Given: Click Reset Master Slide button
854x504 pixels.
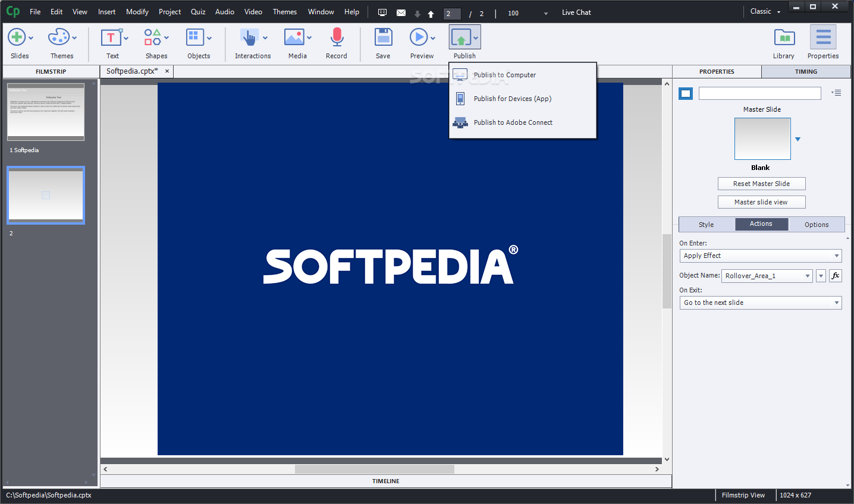Looking at the screenshot, I should (x=761, y=184).
